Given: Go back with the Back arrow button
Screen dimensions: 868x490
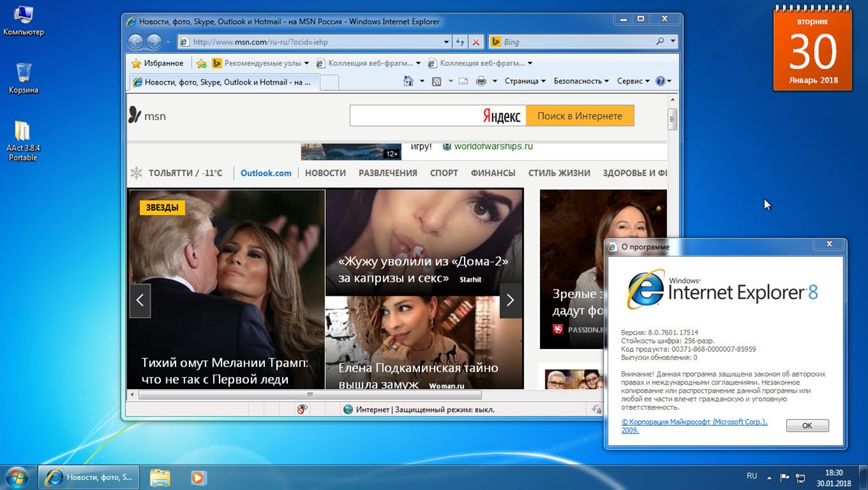Looking at the screenshot, I should click(136, 41).
